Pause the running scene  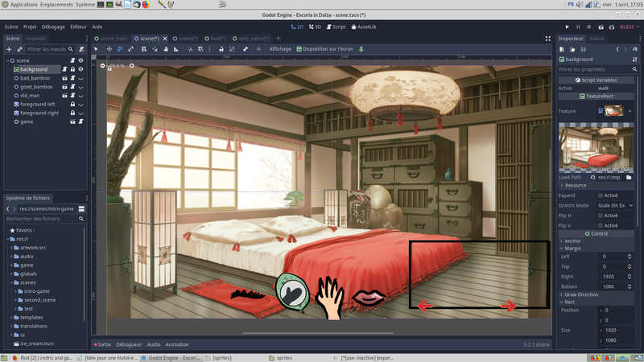pyautogui.click(x=578, y=27)
